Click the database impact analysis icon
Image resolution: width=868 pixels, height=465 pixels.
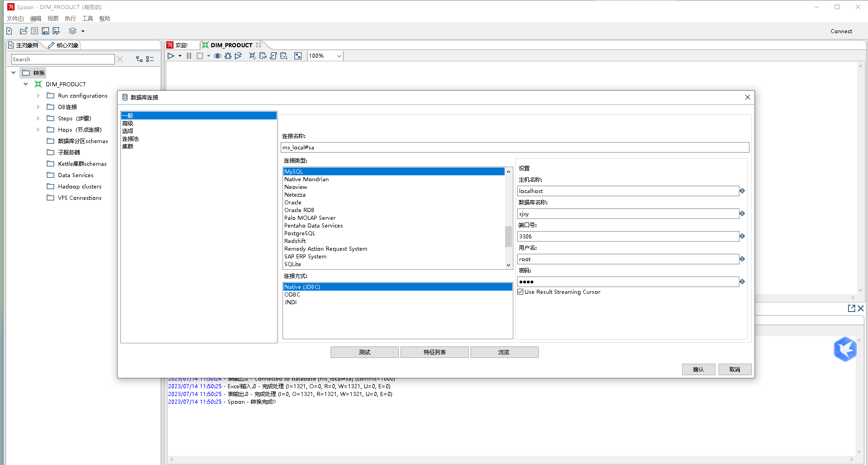(x=263, y=56)
